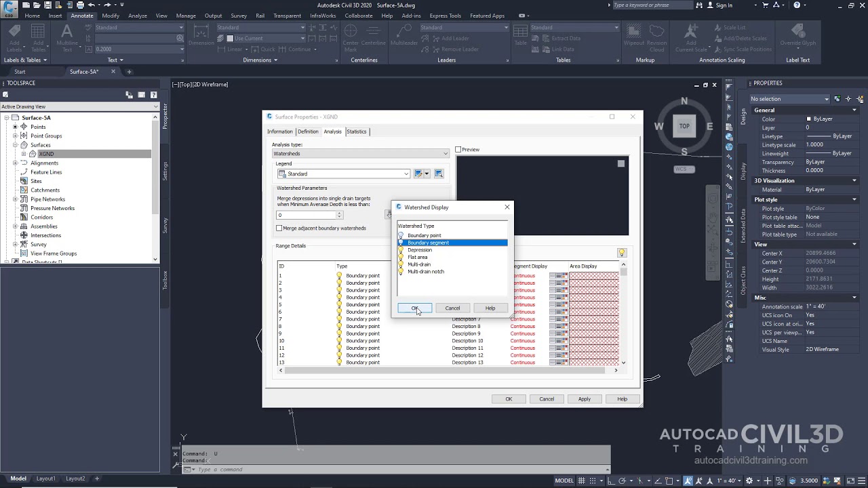Open the Active Drawing View dropdown
This screenshot has height=488, width=868.
click(x=79, y=106)
